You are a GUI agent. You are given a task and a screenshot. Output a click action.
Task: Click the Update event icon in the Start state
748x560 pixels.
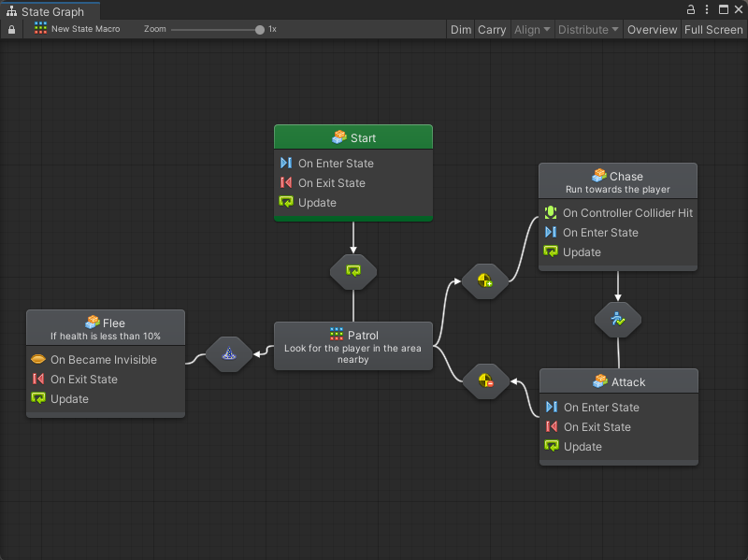(286, 203)
